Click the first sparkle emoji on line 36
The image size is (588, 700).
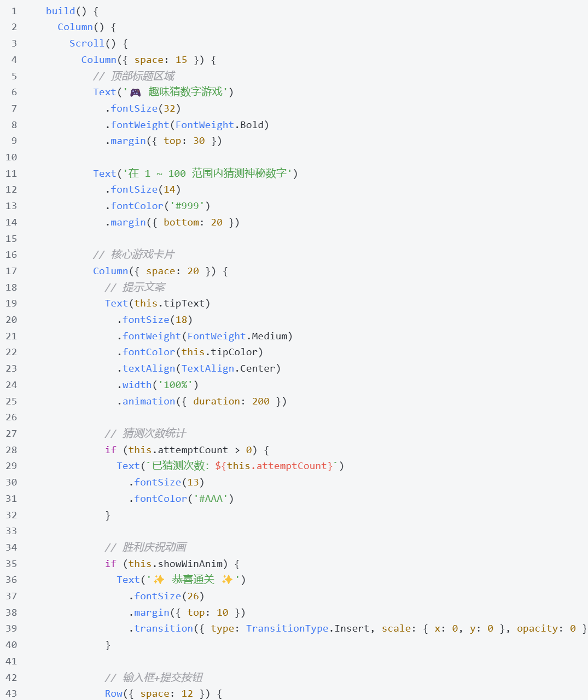(159, 580)
